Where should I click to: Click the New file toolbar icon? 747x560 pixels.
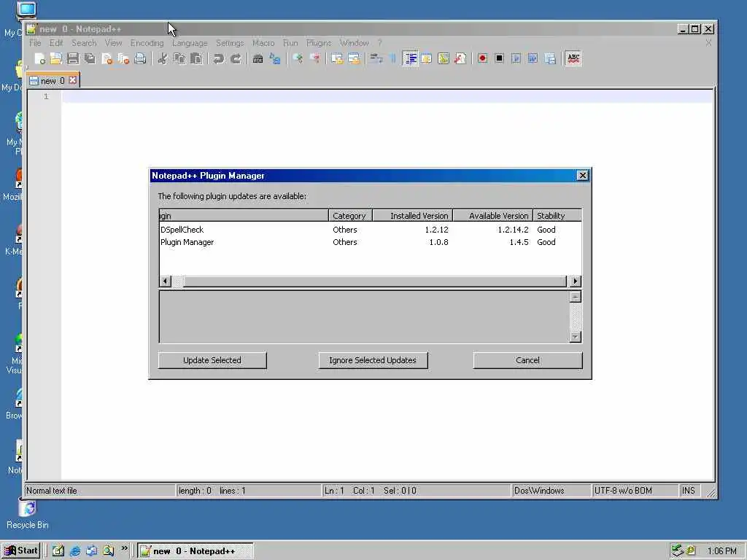point(39,58)
